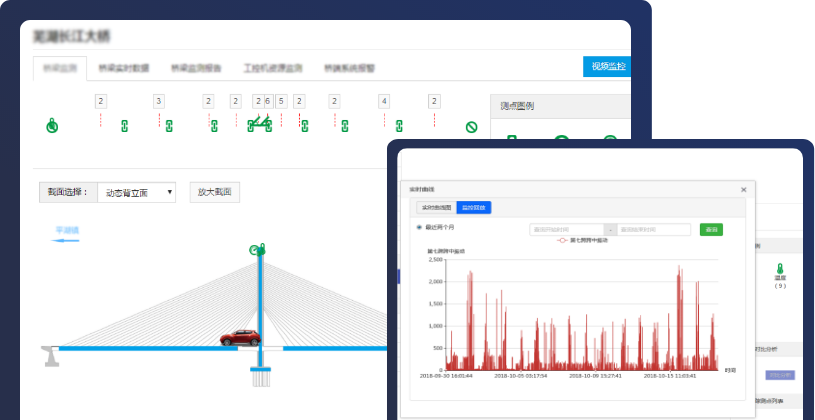Image resolution: width=815 pixels, height=420 pixels.
Task: Switch to the 桥梁实时数据 tab
Action: click(124, 68)
